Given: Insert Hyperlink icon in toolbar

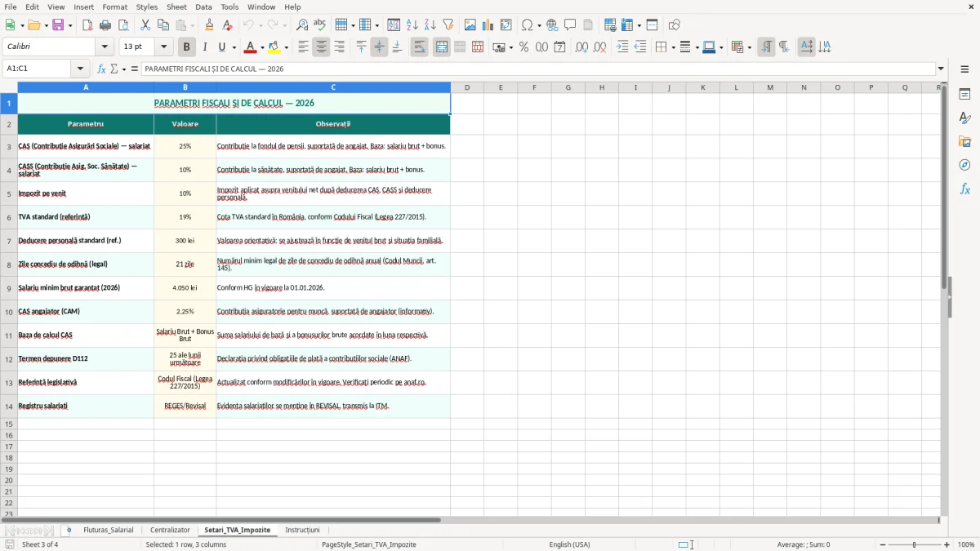Looking at the screenshot, I should (x=552, y=25).
